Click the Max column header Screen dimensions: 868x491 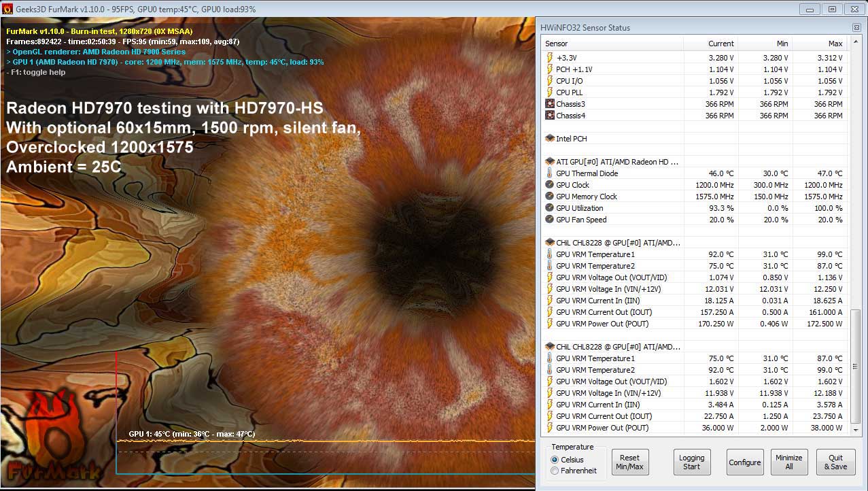coord(819,44)
